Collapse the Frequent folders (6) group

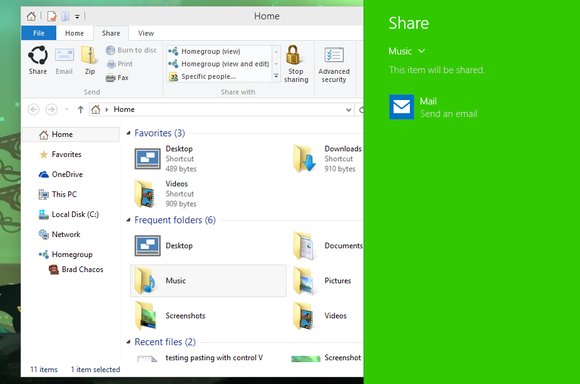tap(128, 220)
